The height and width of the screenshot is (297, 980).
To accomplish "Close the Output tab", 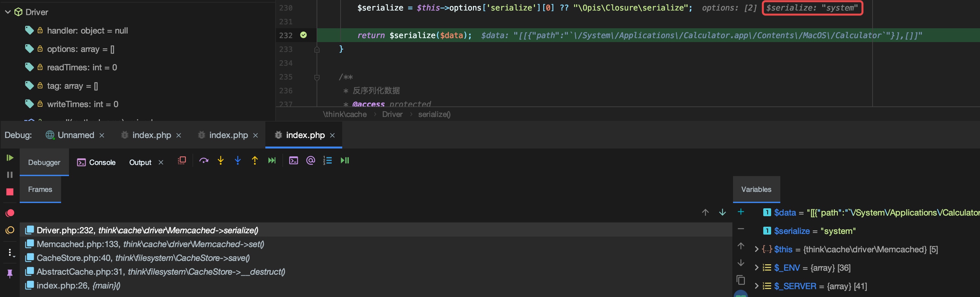I will click(x=161, y=163).
